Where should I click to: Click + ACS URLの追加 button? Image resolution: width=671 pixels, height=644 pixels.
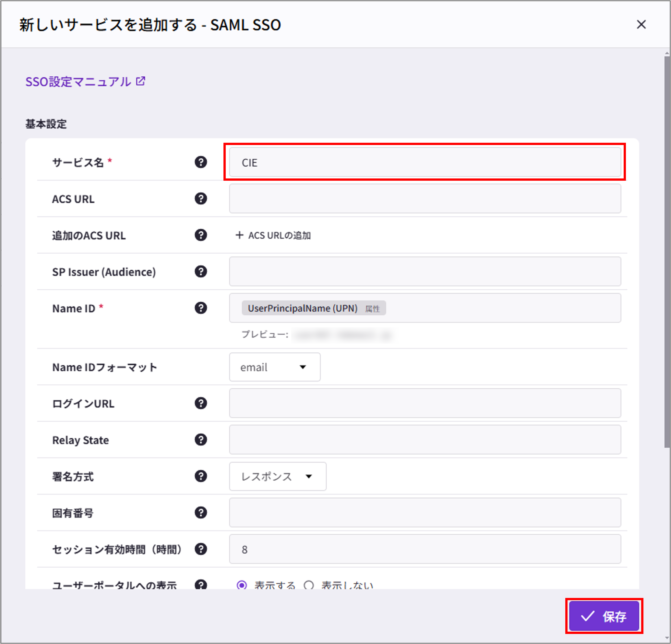(x=273, y=235)
